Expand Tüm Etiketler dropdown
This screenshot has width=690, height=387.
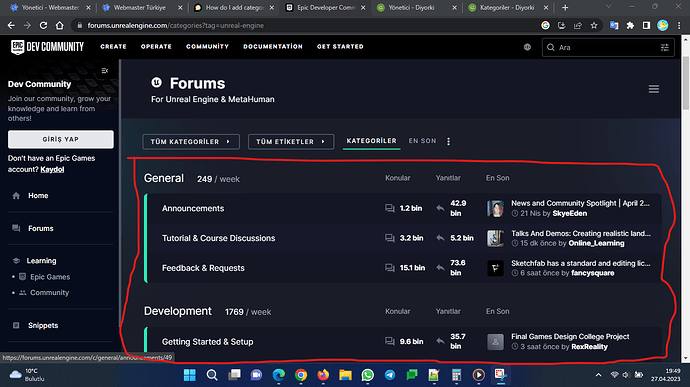click(x=291, y=142)
